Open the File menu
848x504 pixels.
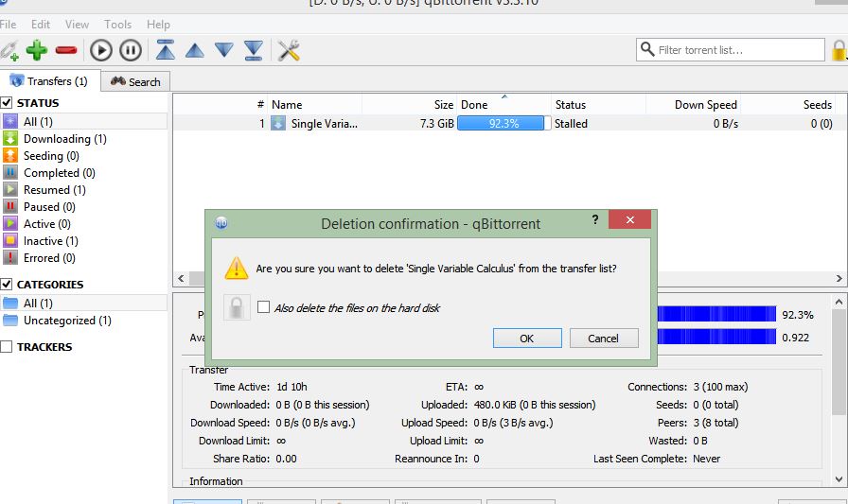coord(9,25)
